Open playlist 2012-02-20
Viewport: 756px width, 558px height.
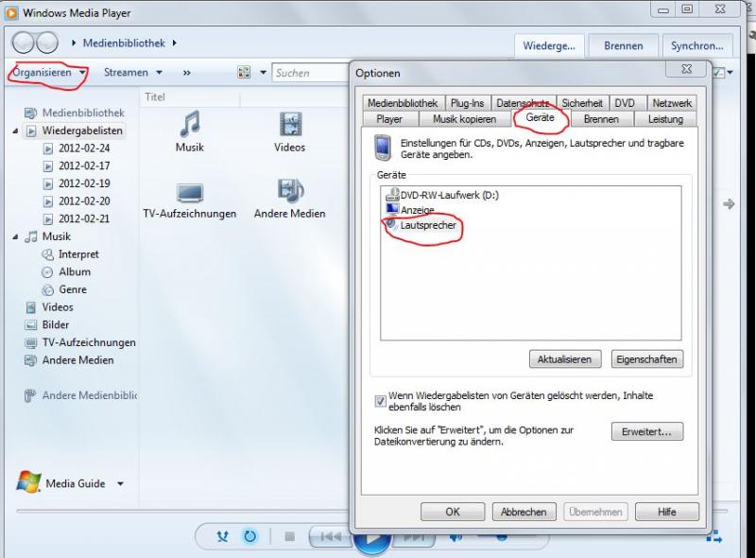[77, 201]
